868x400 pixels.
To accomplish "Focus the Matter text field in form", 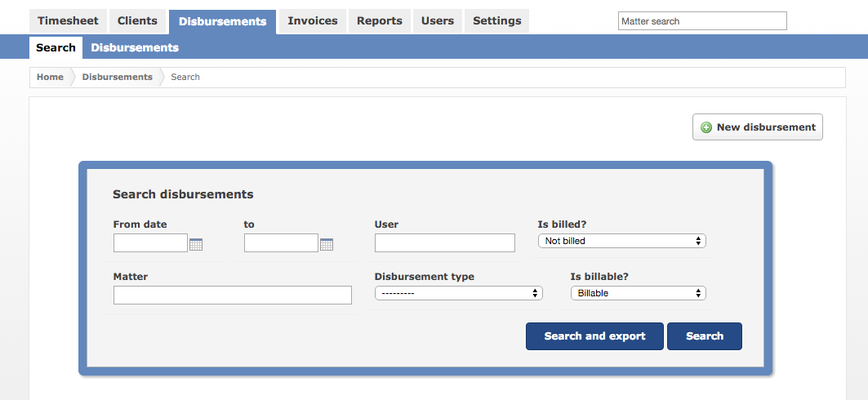I will click(x=233, y=295).
